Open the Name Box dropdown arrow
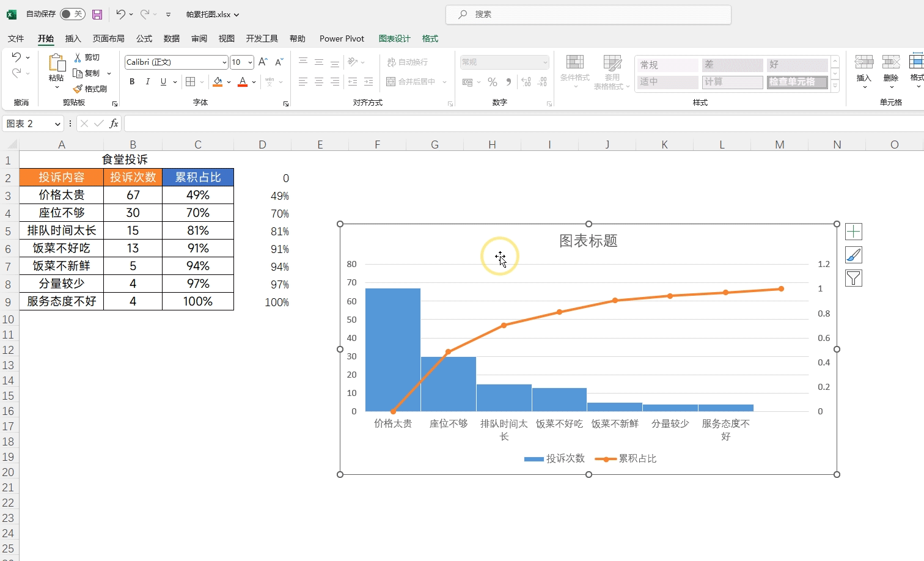 pos(58,124)
